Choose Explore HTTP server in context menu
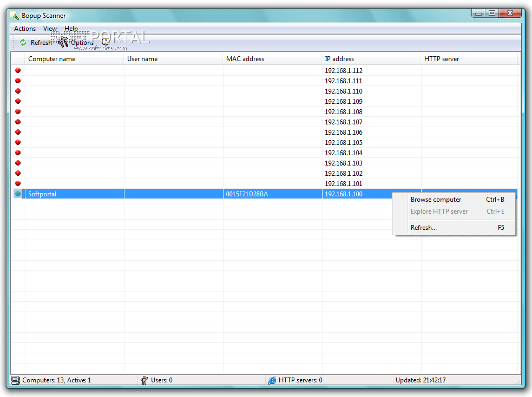This screenshot has width=532, height=397. [x=454, y=211]
